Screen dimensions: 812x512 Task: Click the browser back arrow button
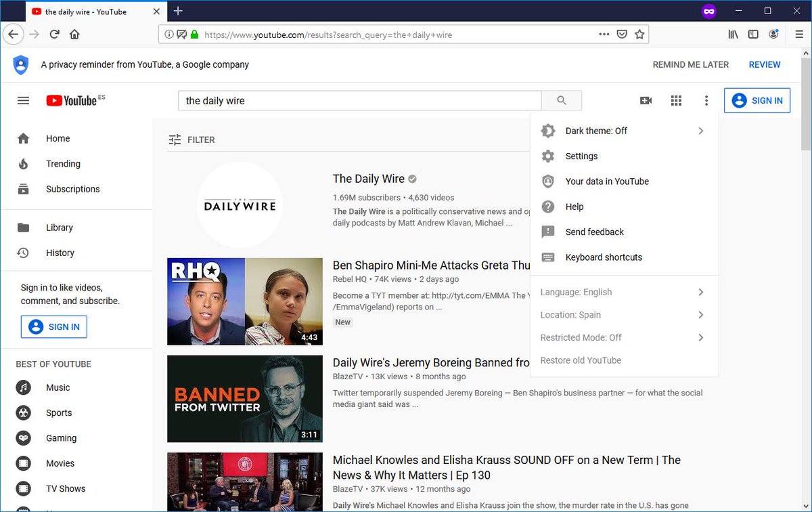(14, 34)
